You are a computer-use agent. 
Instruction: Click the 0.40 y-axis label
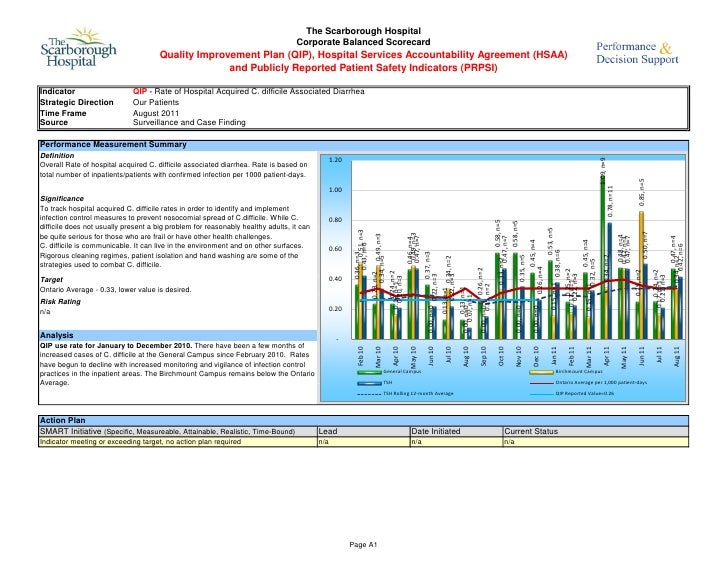335,279
